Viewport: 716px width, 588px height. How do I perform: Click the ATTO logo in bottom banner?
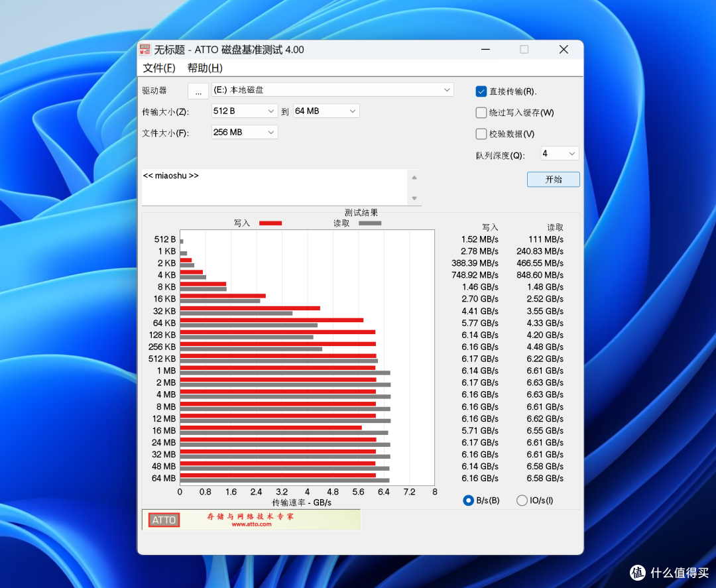(x=164, y=520)
